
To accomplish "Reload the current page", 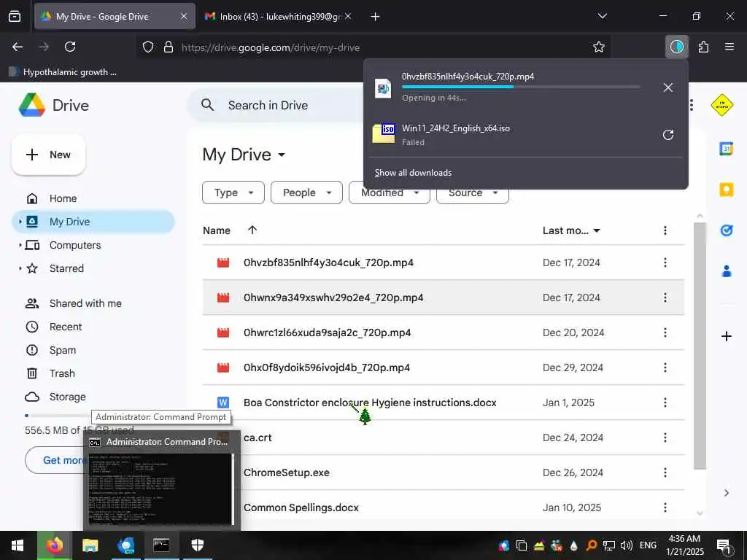I will coord(70,47).
